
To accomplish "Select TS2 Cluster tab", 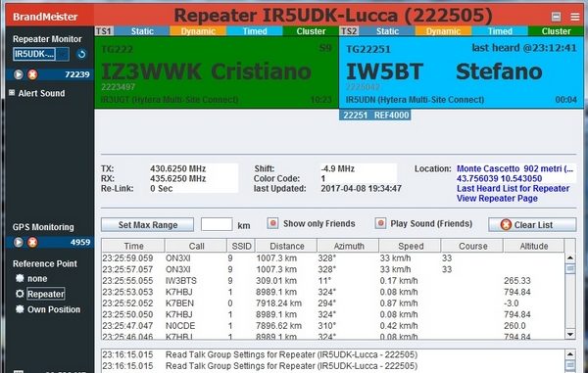I will point(556,31).
